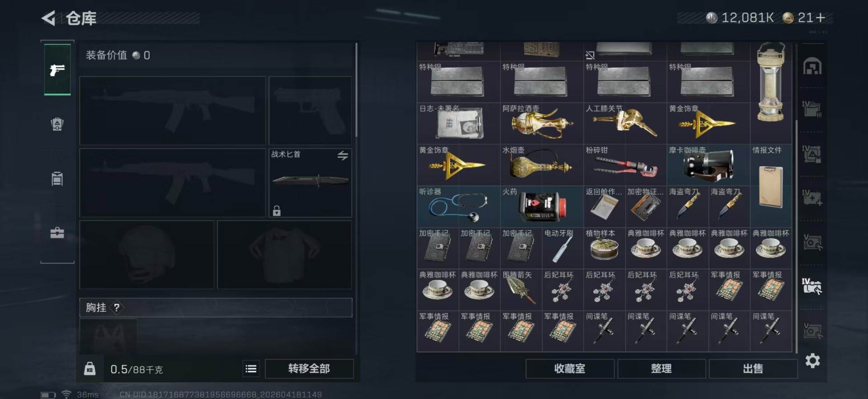The height and width of the screenshot is (399, 868).
Task: Click 出售 to sell items
Action: 753,369
